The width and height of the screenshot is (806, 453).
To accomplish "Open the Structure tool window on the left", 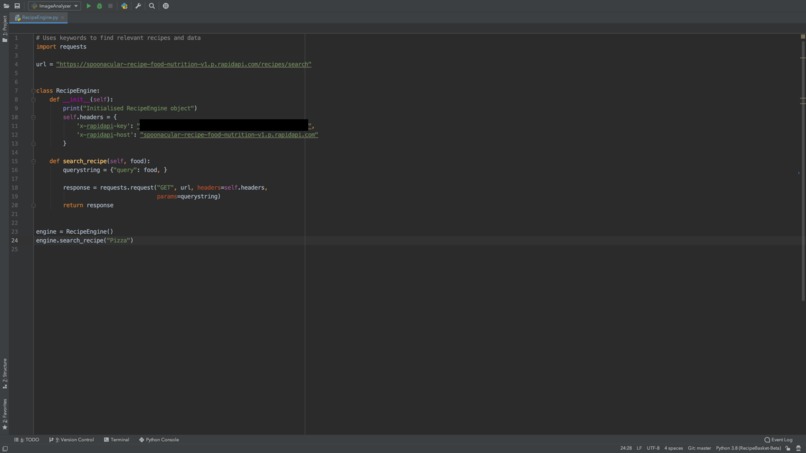I will point(5,374).
